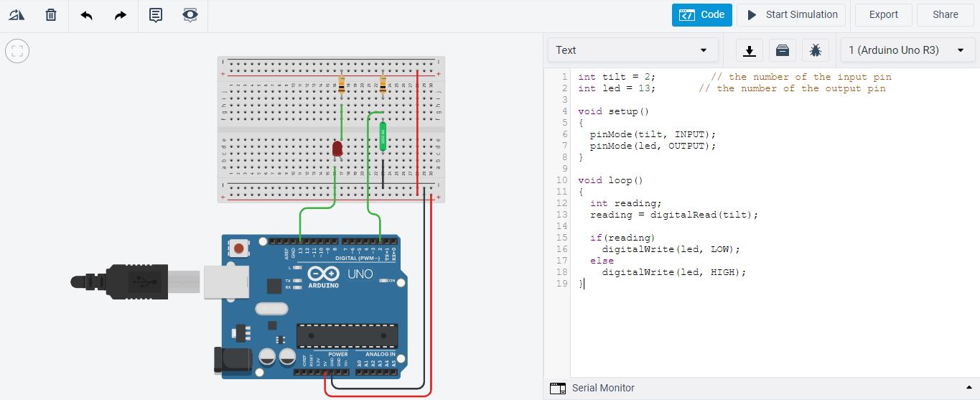
Task: Toggle notes visibility eye icon
Action: click(x=190, y=14)
